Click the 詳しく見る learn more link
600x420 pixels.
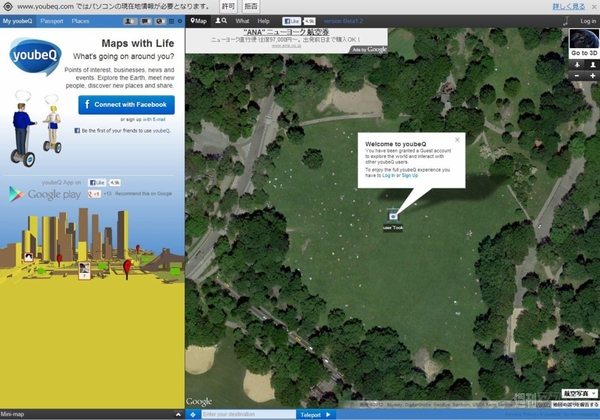pos(569,7)
